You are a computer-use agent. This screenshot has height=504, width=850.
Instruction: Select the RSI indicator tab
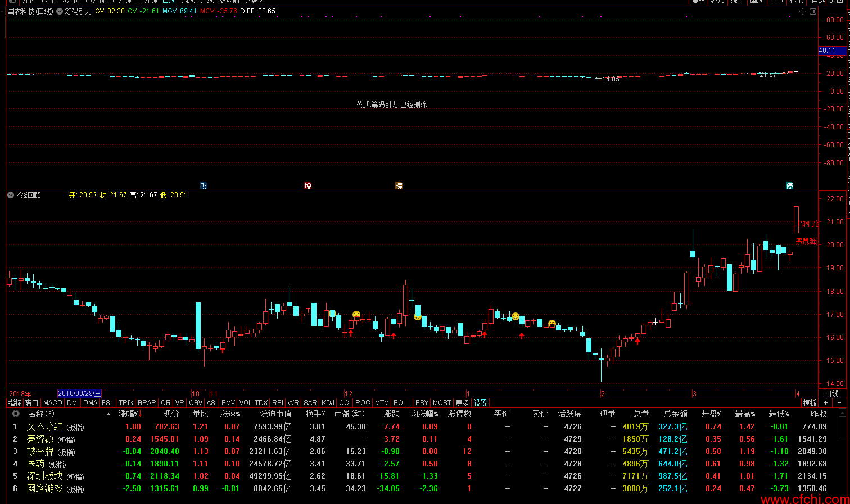point(278,403)
